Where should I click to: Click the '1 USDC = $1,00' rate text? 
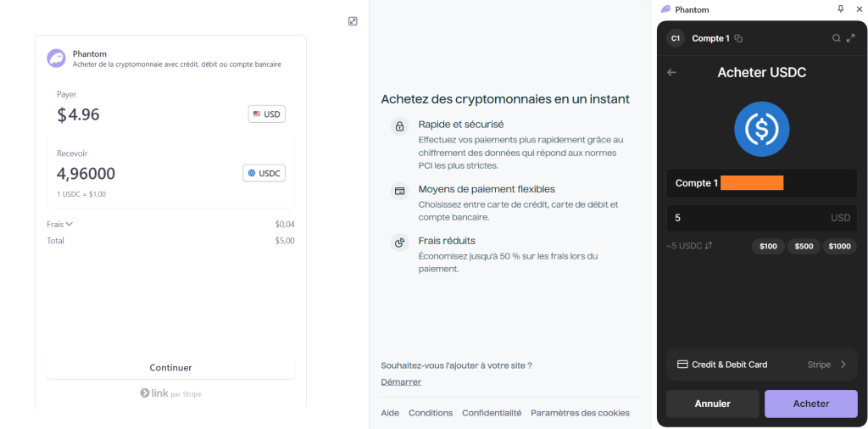pos(81,194)
